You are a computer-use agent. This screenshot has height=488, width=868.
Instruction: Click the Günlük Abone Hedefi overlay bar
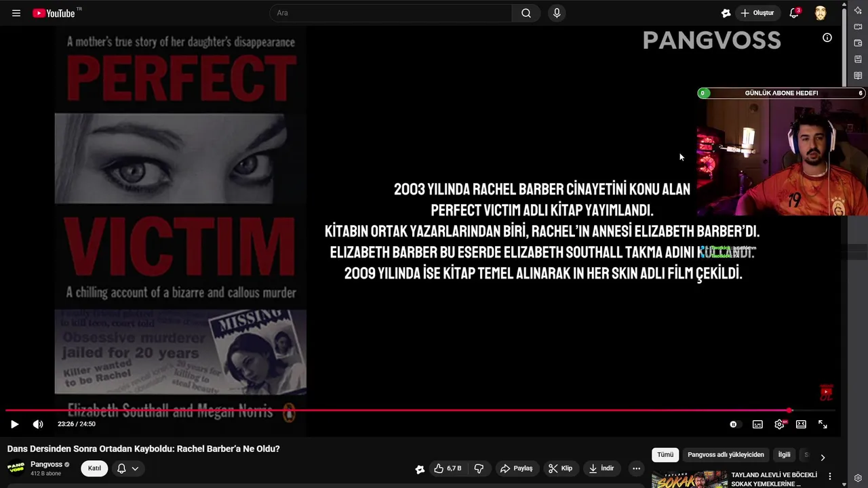(781, 93)
